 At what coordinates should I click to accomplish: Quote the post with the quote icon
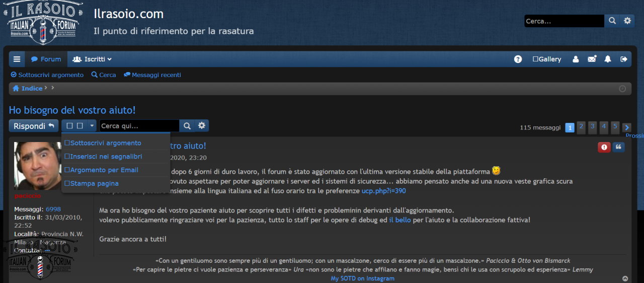[618, 147]
